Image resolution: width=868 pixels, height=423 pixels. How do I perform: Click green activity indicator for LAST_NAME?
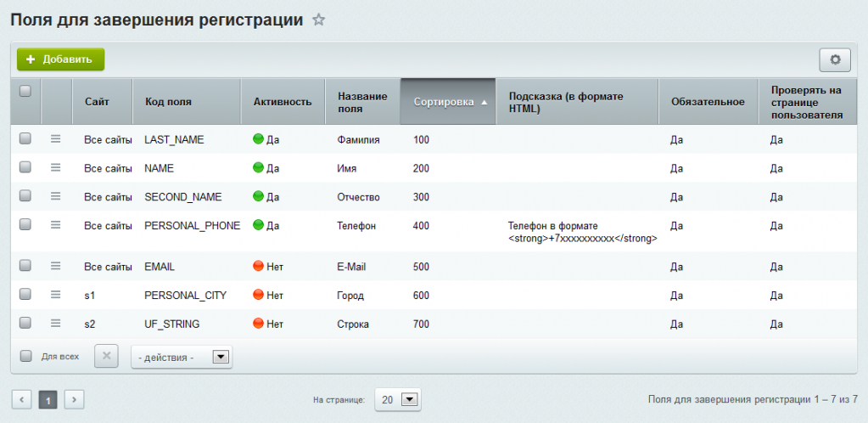[258, 139]
